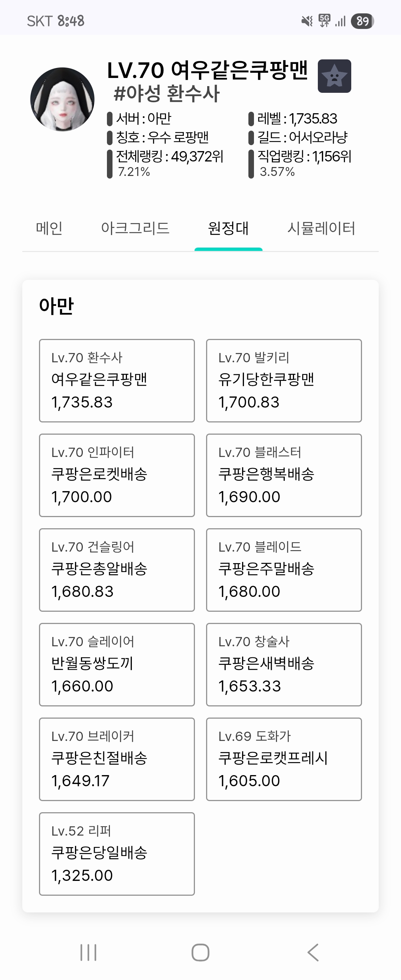This screenshot has height=980, width=401.
Task: Open the 쿠팡은행복배송 블래스터 card
Action: (284, 475)
